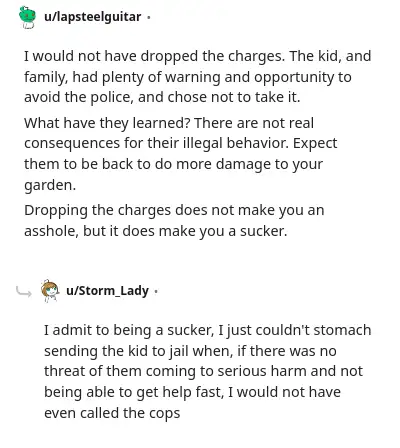The width and height of the screenshot is (400, 448).
Task: Click the paragraph starting 'I would not have dropped'
Action: pyautogui.click(x=197, y=77)
